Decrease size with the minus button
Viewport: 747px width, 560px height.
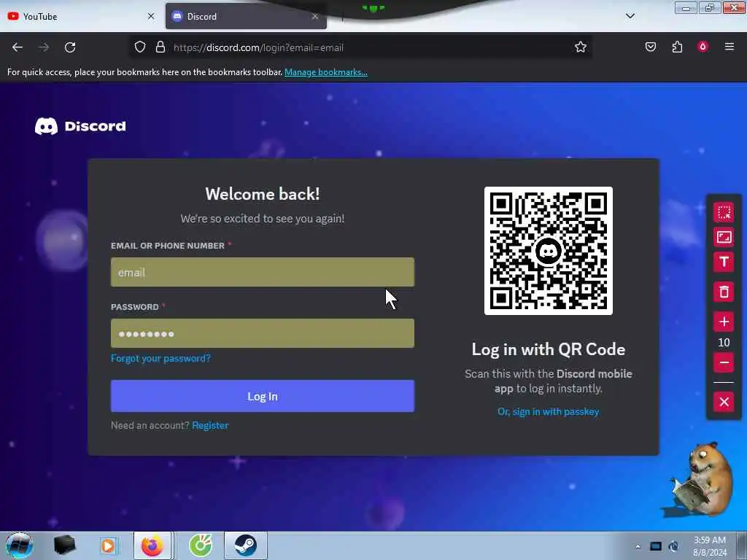point(724,363)
